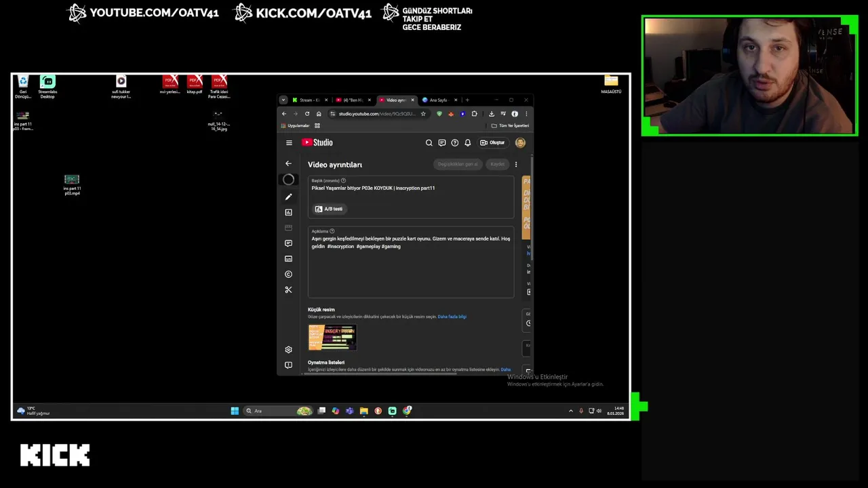
Task: Open the Streamlabs Desktop desktop icon
Action: pos(47,87)
